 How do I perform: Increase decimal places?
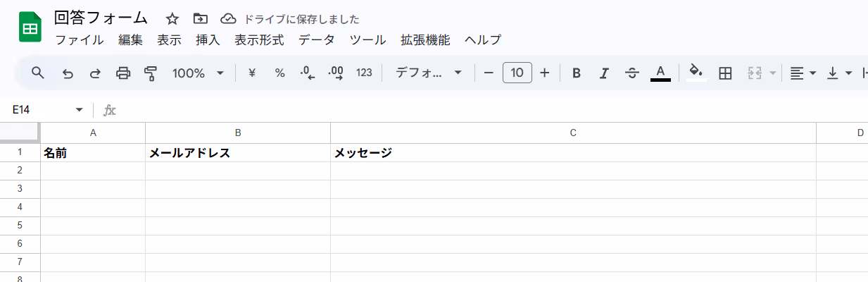(336, 73)
